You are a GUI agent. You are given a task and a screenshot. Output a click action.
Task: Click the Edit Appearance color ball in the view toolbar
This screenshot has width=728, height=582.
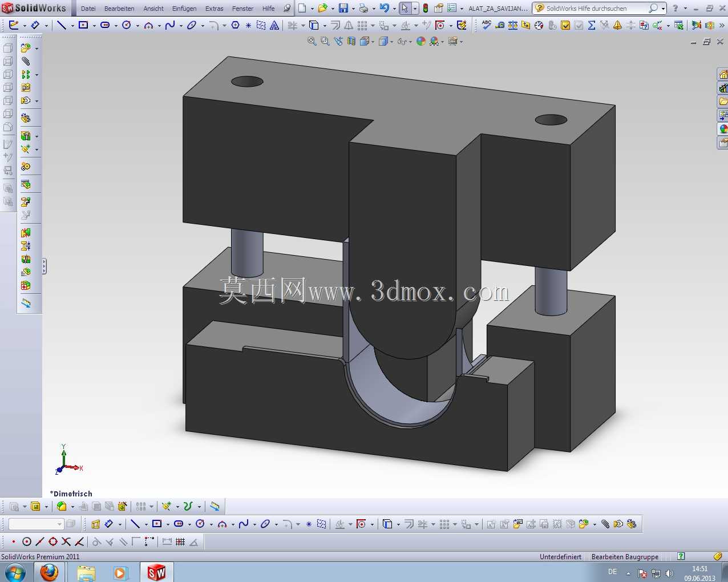(x=421, y=41)
